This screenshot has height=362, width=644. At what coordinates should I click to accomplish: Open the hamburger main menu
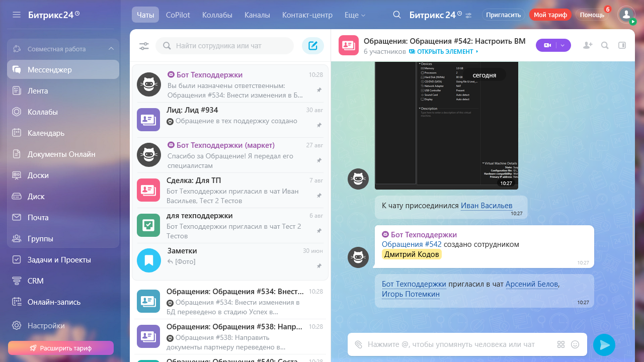click(17, 15)
